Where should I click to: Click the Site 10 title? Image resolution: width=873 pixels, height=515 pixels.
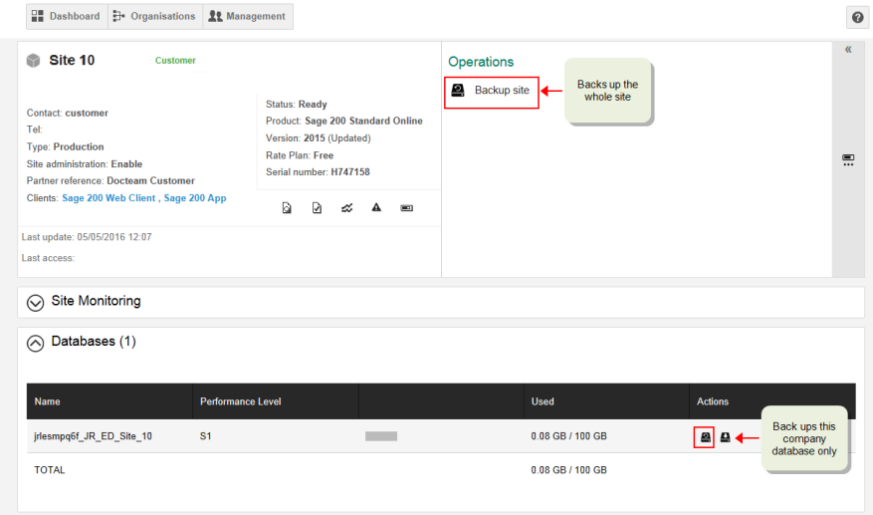coord(72,60)
